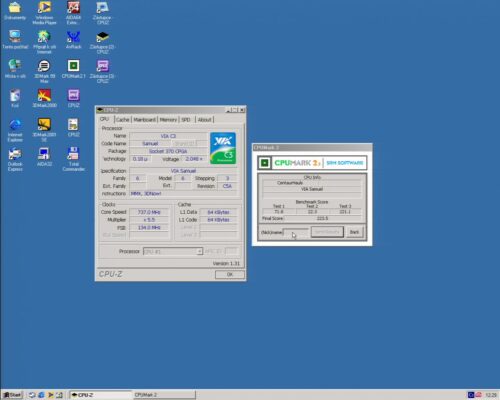The width and height of the screenshot is (500, 400).
Task: Open Total Commander desktop icon
Action: [73, 159]
